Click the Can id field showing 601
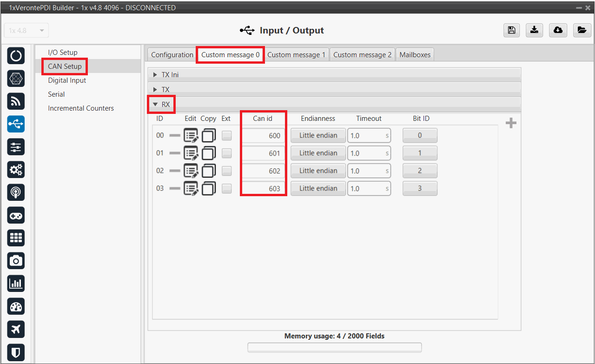The height and width of the screenshot is (364, 595). click(264, 153)
